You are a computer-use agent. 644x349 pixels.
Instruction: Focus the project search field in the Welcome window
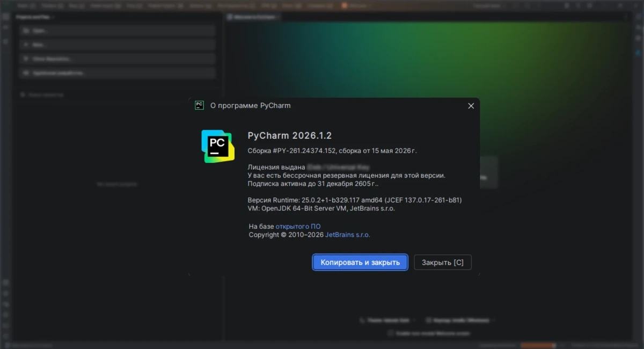tap(117, 94)
